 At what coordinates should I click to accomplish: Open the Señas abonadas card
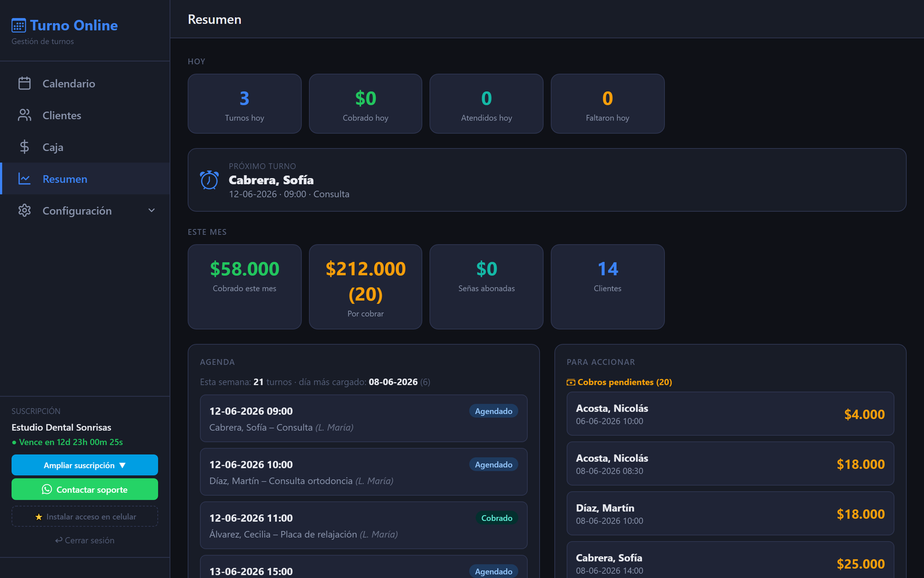[486, 287]
